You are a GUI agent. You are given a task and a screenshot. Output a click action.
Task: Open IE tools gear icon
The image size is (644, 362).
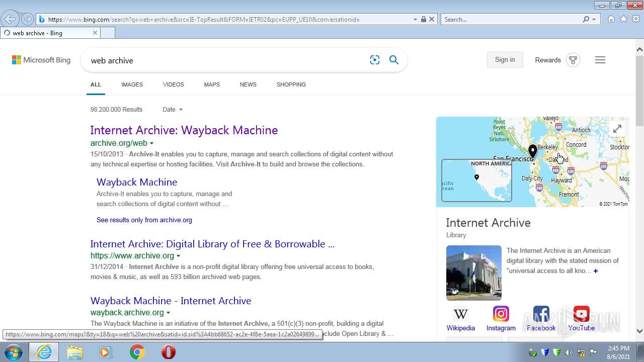tap(636, 19)
